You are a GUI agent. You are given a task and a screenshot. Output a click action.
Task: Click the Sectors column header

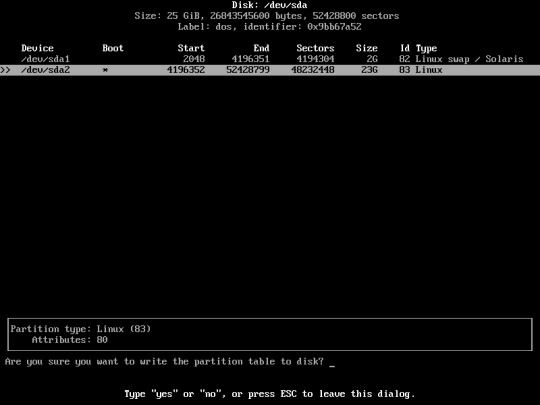coord(315,48)
